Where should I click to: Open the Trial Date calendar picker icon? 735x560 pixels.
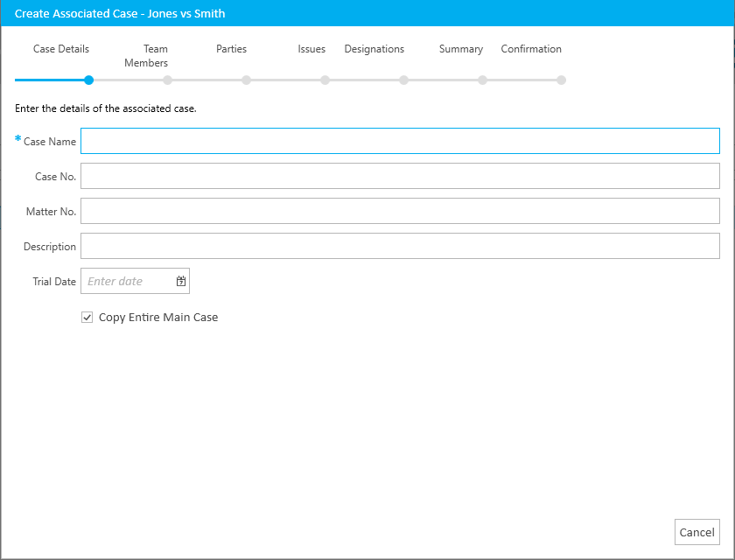tap(181, 282)
